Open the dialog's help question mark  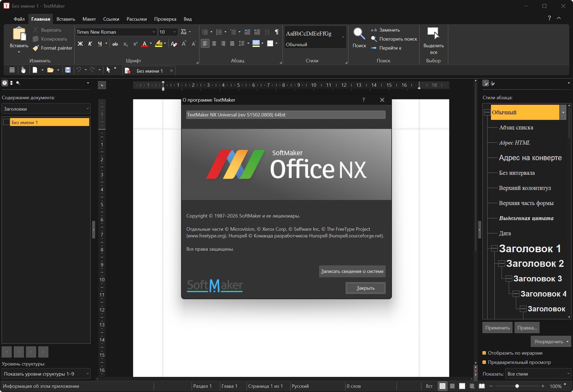tap(364, 100)
